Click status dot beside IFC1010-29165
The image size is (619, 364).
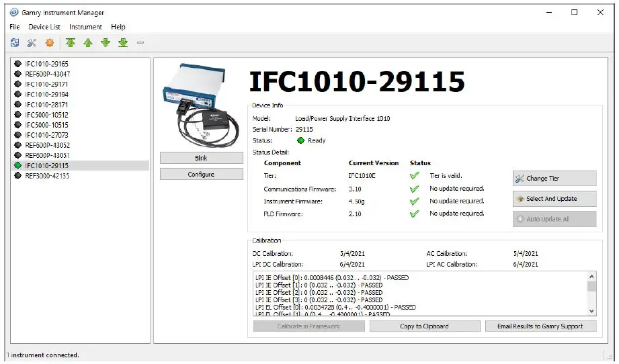(17, 64)
